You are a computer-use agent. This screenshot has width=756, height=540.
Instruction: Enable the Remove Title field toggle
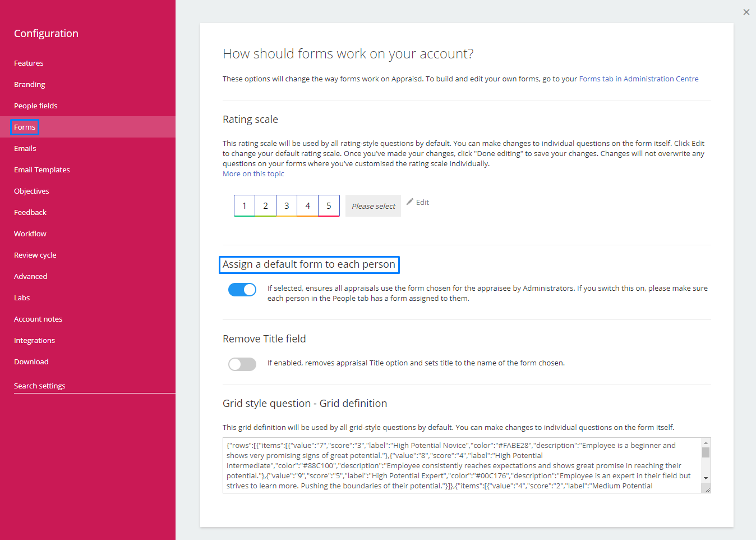pyautogui.click(x=242, y=364)
